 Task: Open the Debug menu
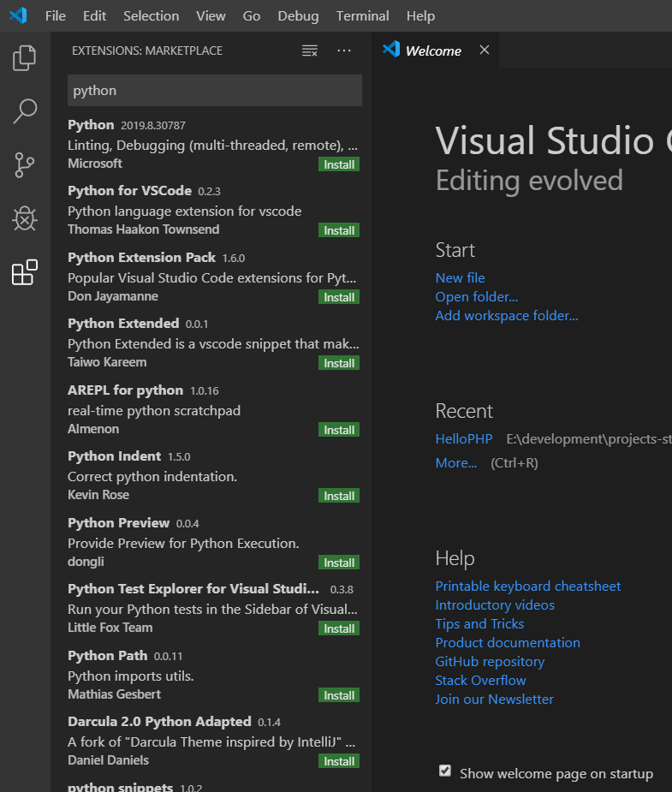(298, 16)
